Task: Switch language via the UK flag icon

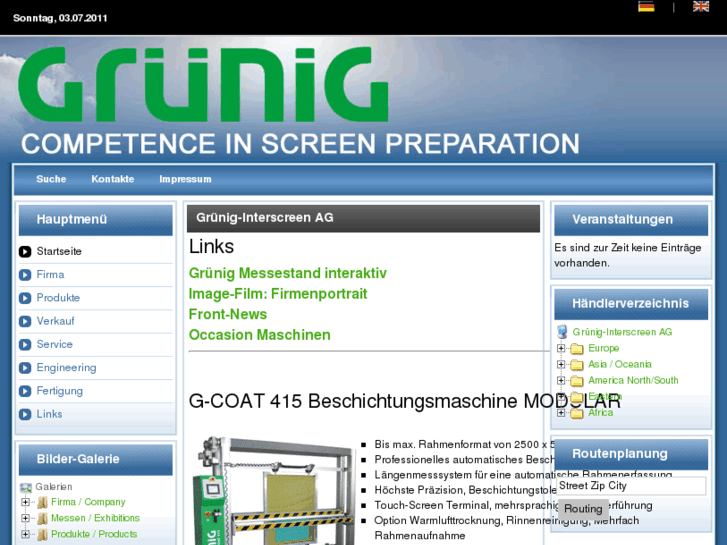Action: tap(701, 6)
